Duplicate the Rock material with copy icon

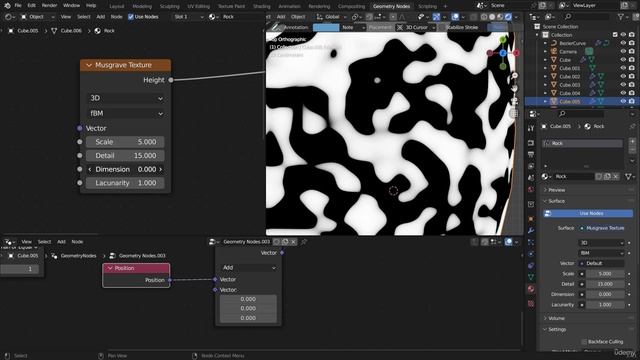coord(607,177)
